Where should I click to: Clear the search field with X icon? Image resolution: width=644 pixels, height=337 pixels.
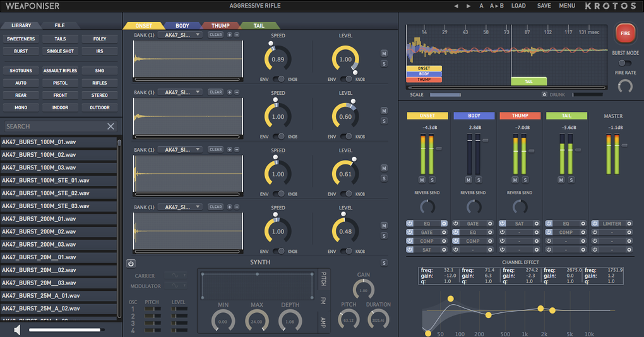tap(110, 126)
